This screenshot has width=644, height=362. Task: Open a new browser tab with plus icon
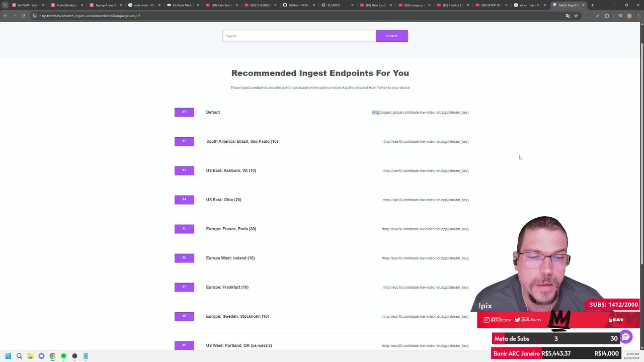(592, 5)
